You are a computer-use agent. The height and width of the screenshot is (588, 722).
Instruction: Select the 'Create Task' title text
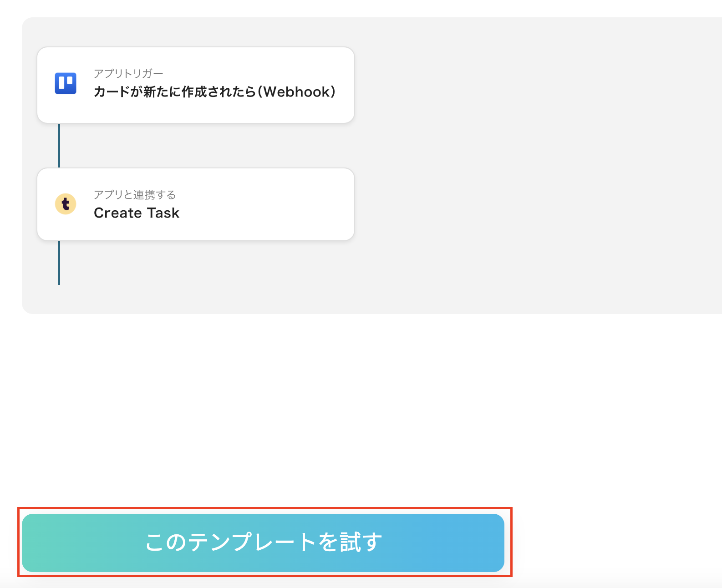point(137,213)
